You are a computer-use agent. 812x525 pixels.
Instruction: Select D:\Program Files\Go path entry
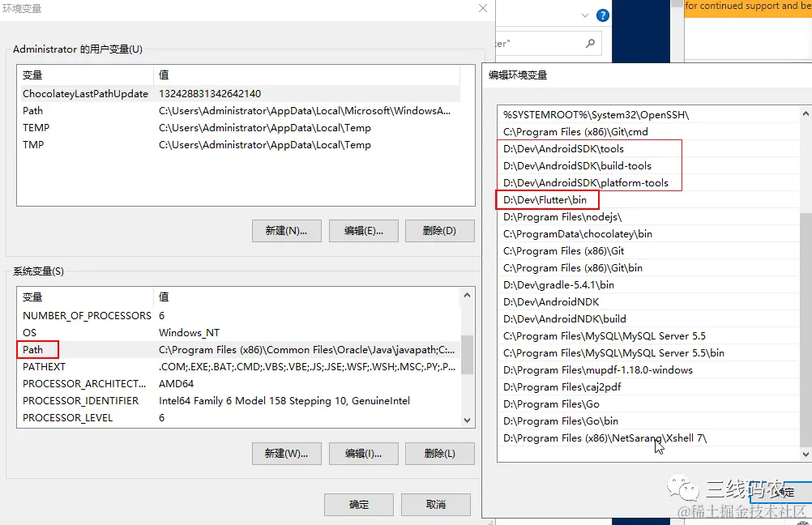[x=648, y=405]
